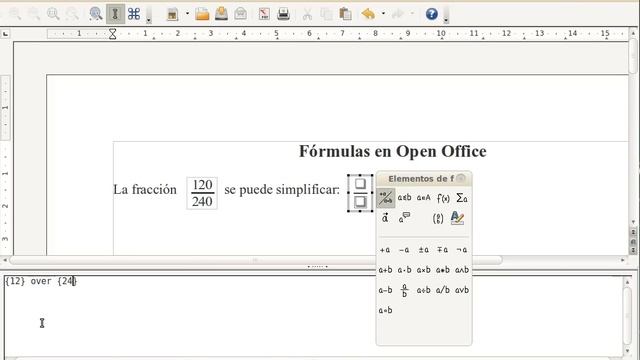Click the Copy icon
This screenshot has width=640, height=360.
click(326, 14)
